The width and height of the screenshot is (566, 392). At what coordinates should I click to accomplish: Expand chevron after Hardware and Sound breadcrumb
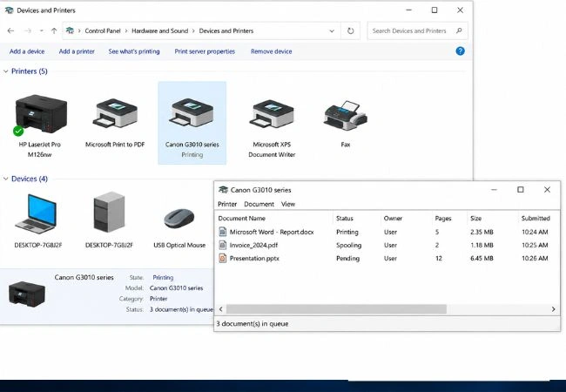click(x=193, y=31)
